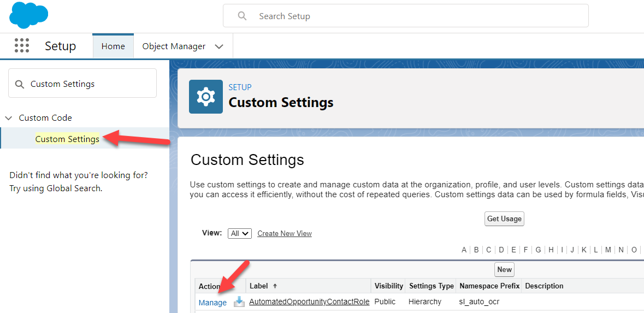The height and width of the screenshot is (313, 644).
Task: Click Manage for AutomatedOpportunityContactRole
Action: point(212,303)
